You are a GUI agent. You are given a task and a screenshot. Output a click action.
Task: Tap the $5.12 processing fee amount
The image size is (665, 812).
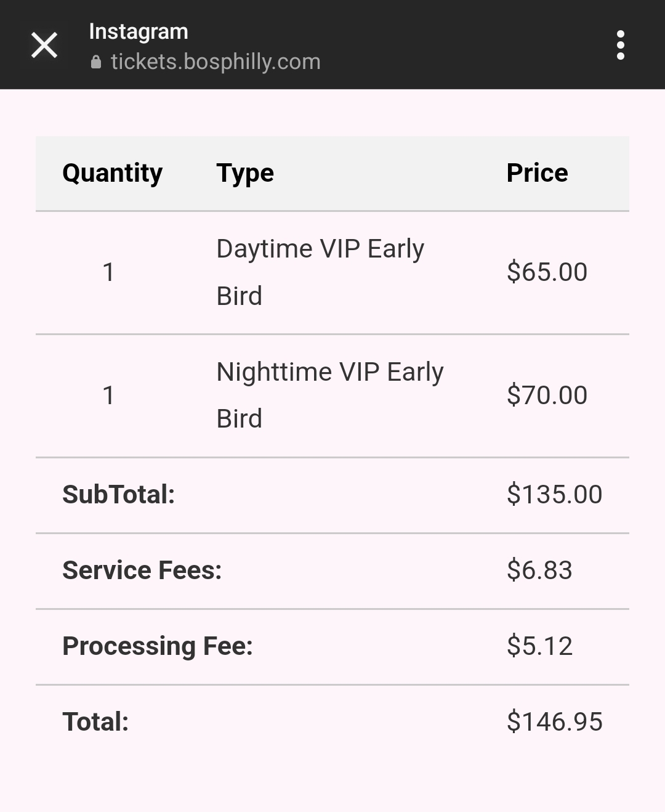pos(539,646)
